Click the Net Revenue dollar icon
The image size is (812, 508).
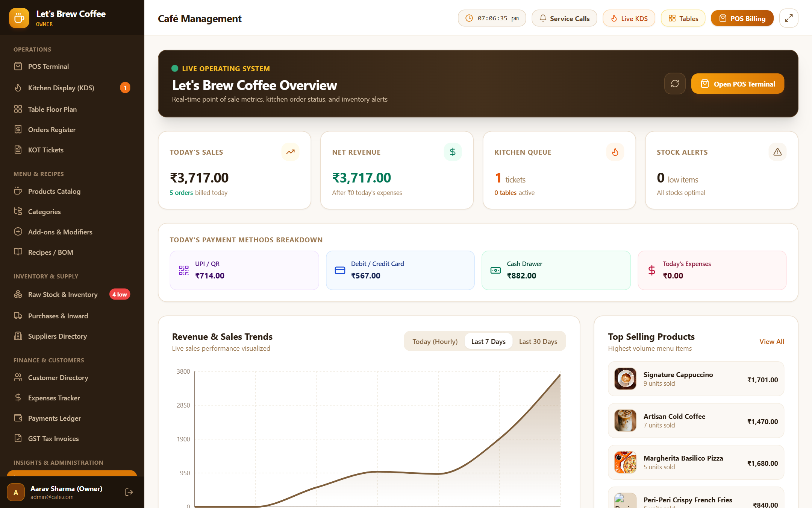pos(453,152)
